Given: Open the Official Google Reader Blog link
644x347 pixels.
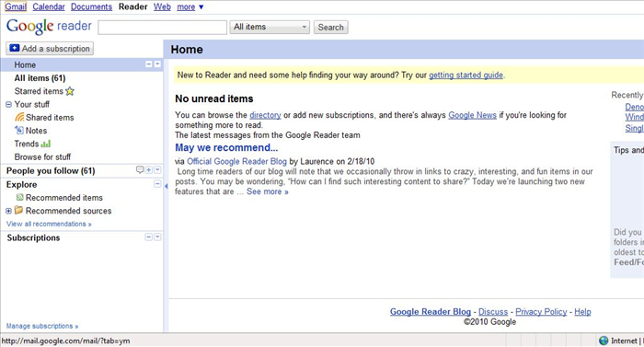Looking at the screenshot, I should click(236, 161).
